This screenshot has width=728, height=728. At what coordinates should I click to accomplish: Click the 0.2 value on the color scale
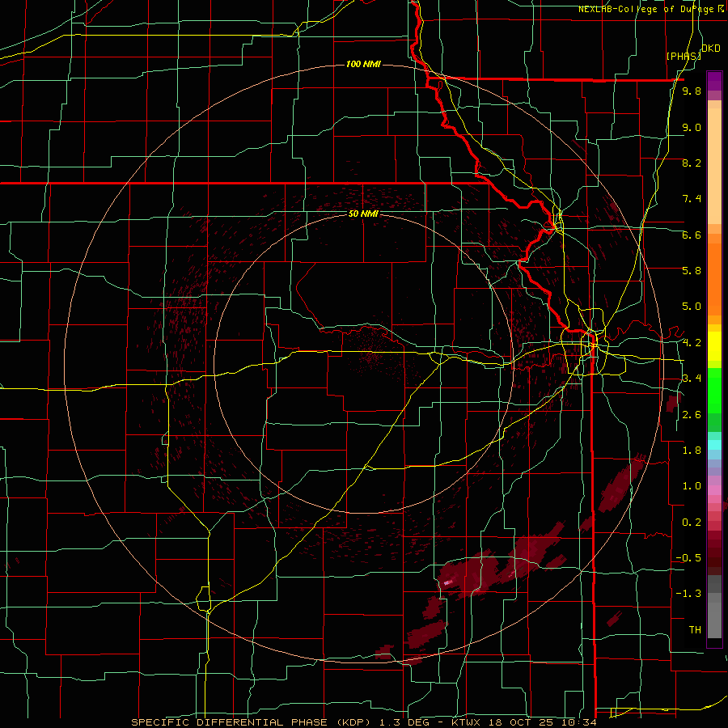pos(692,523)
